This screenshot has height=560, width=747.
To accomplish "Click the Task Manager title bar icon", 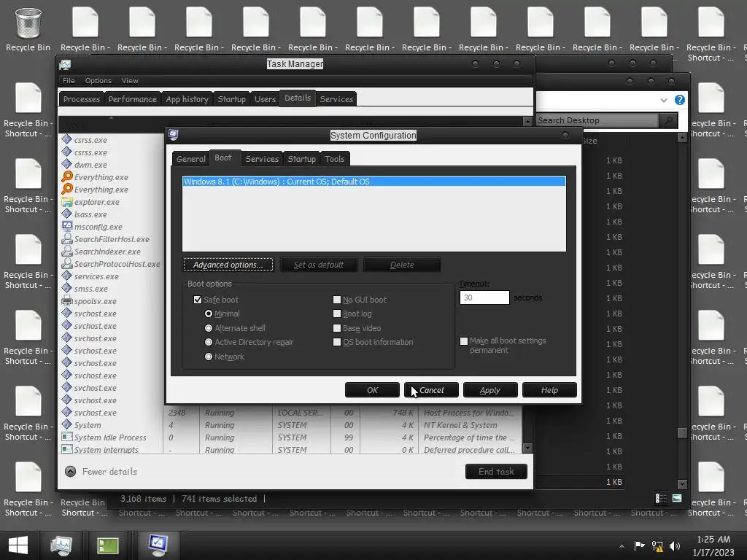I will (65, 64).
